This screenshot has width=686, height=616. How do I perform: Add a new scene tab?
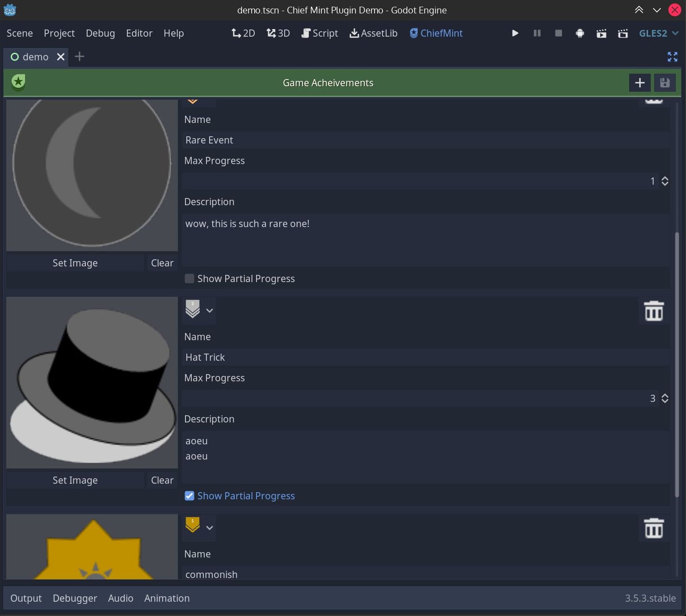click(x=80, y=56)
